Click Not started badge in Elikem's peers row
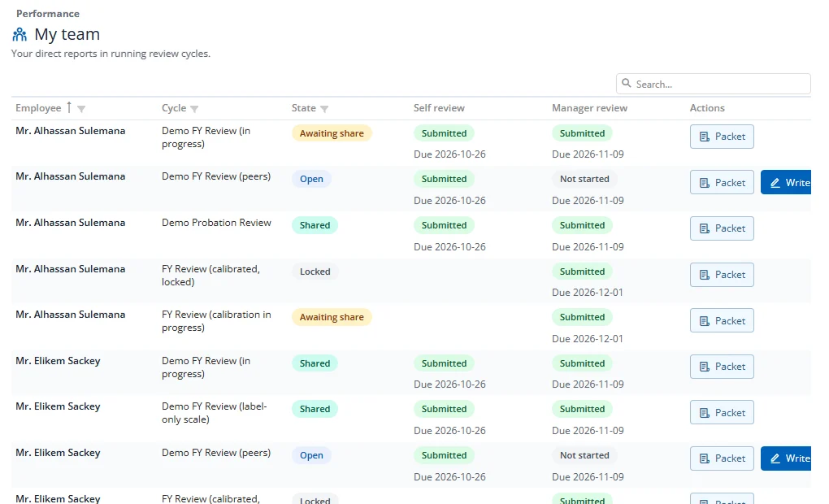The height and width of the screenshot is (504, 829). click(x=584, y=455)
